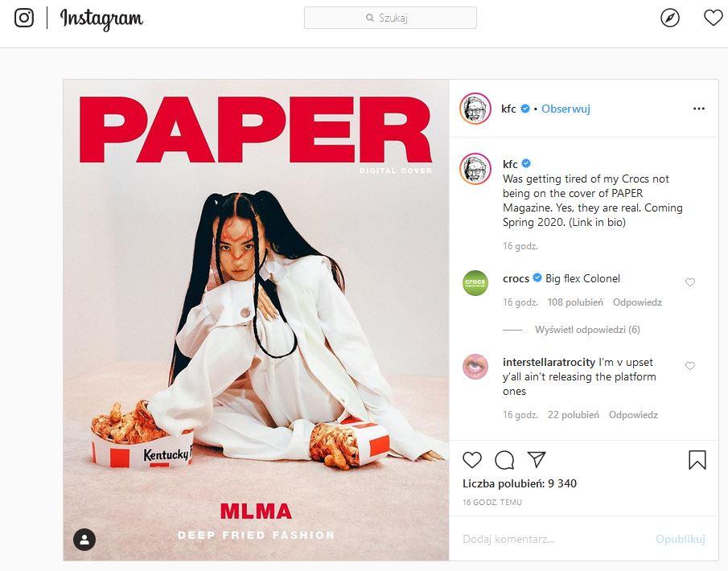Expand 'Wyświetl odpowiedzi (6)' replies
728x571 pixels.
(587, 330)
